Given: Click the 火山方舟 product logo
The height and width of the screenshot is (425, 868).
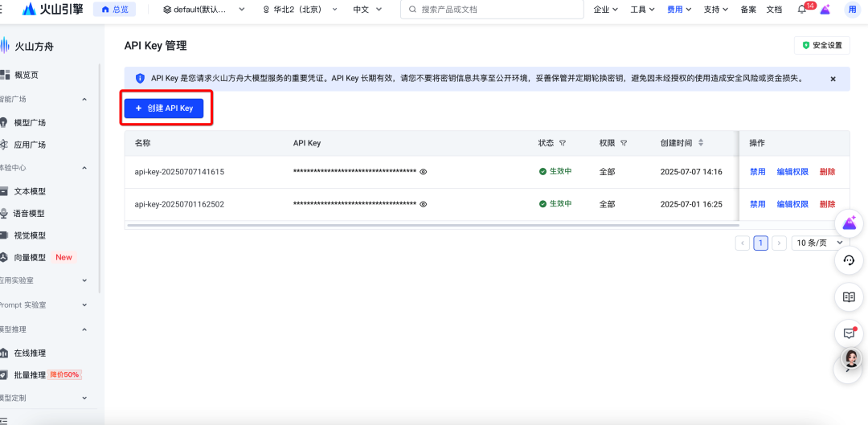Looking at the screenshot, I should pyautogui.click(x=27, y=47).
